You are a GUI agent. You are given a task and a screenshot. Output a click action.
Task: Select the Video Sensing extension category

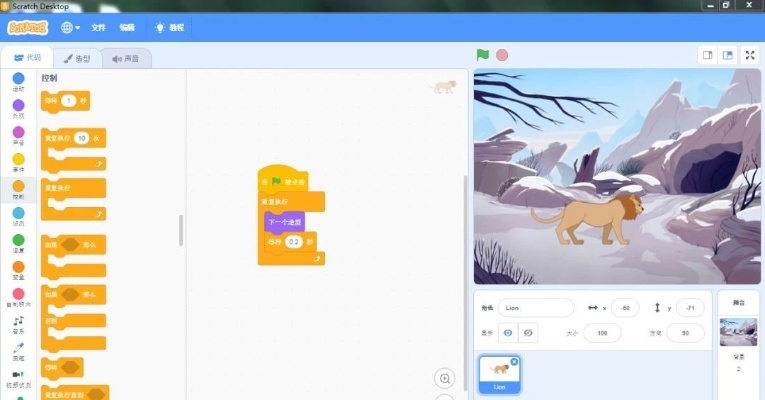coord(18,378)
